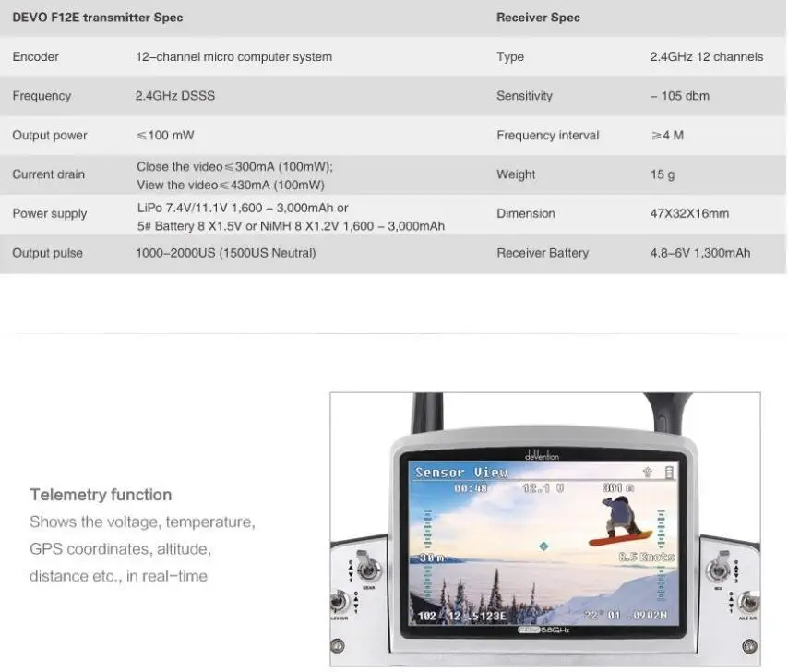This screenshot has height=672, width=788.
Task: Click the center crosshair marker on screen
Action: coord(543,546)
